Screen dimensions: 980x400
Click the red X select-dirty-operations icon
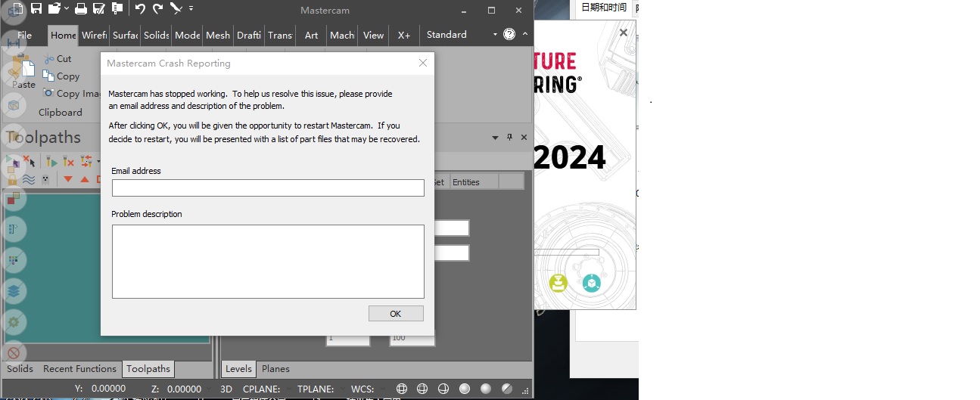[x=30, y=161]
